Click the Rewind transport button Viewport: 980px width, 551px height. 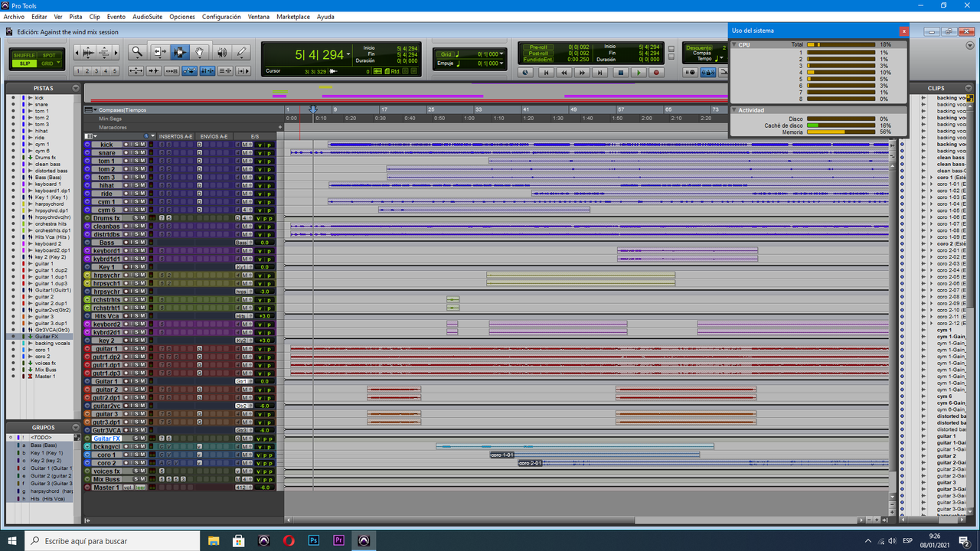[564, 73]
